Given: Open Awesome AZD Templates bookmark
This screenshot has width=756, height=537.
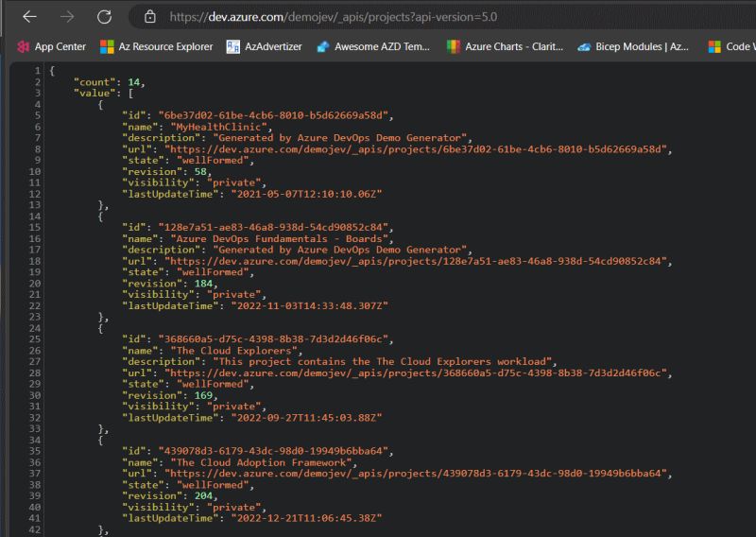Looking at the screenshot, I should tap(373, 46).
